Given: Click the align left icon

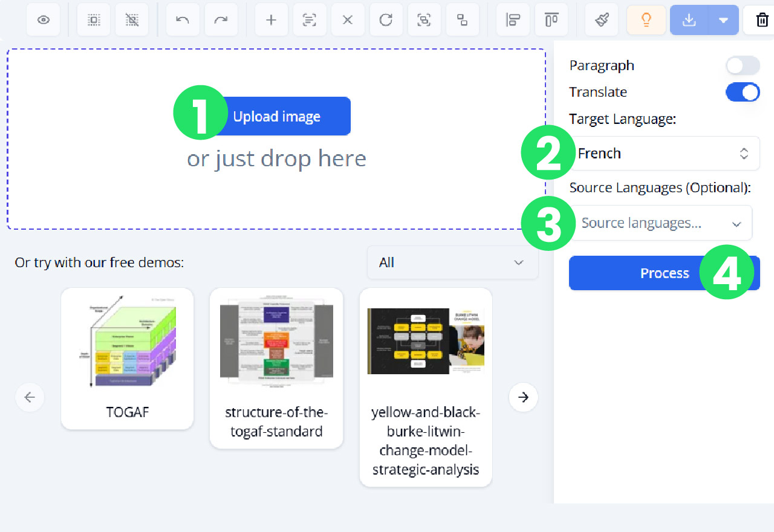Looking at the screenshot, I should tap(512, 19).
